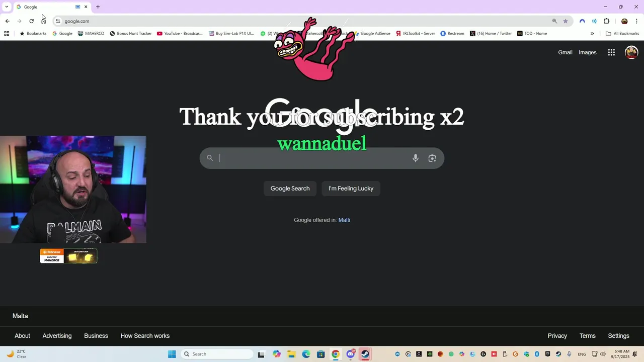644x362 pixels.
Task: Open the Gmail link
Action: (565, 52)
